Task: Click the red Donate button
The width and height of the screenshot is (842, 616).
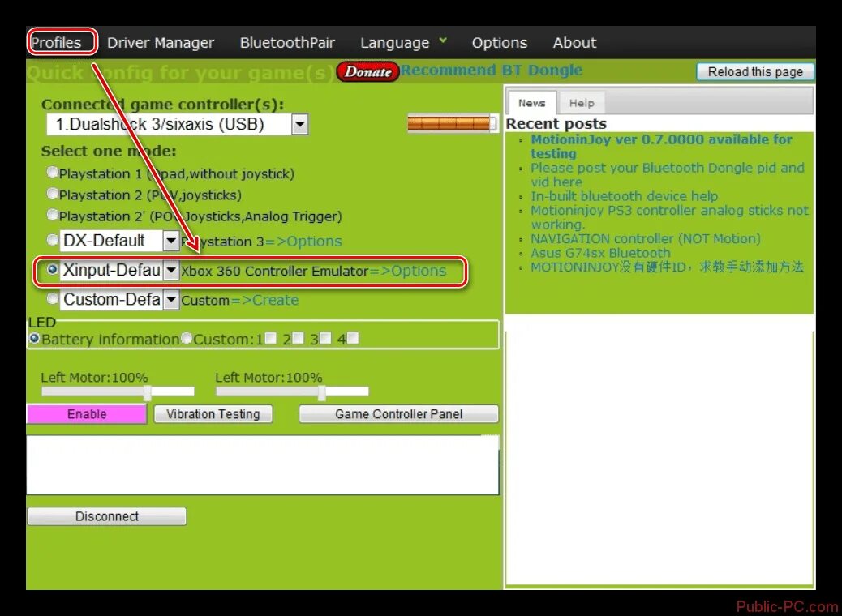Action: click(367, 72)
